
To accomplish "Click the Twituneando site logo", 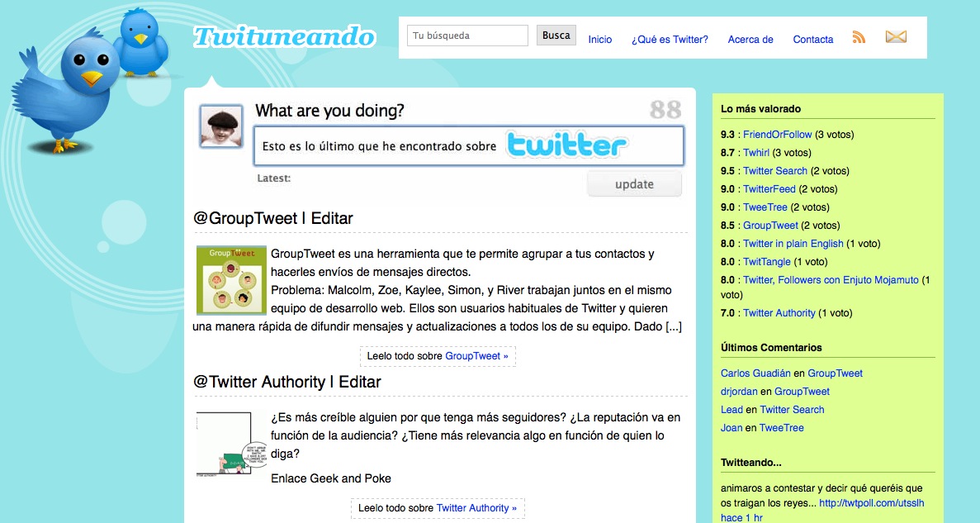I will pyautogui.click(x=284, y=37).
